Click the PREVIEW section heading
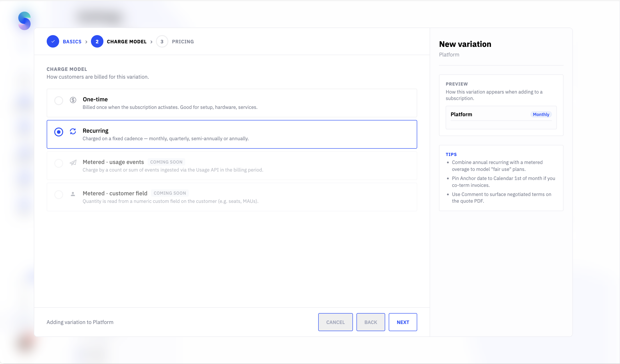This screenshot has height=364, width=620. point(457,84)
